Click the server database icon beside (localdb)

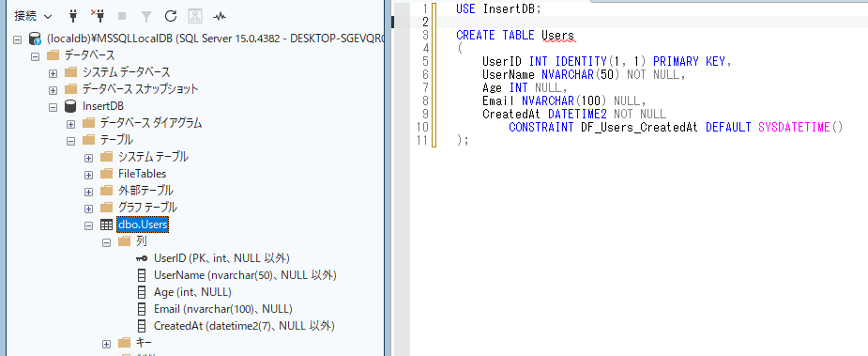35,39
